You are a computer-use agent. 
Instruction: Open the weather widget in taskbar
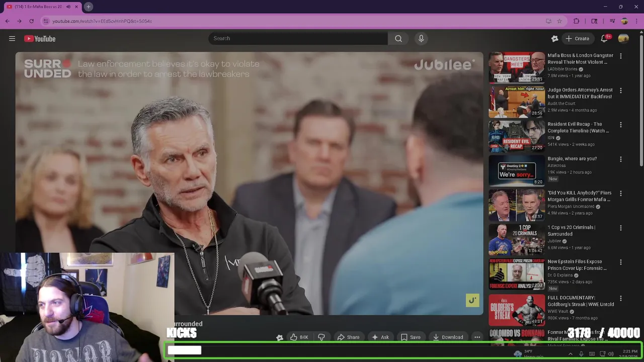[528, 353]
